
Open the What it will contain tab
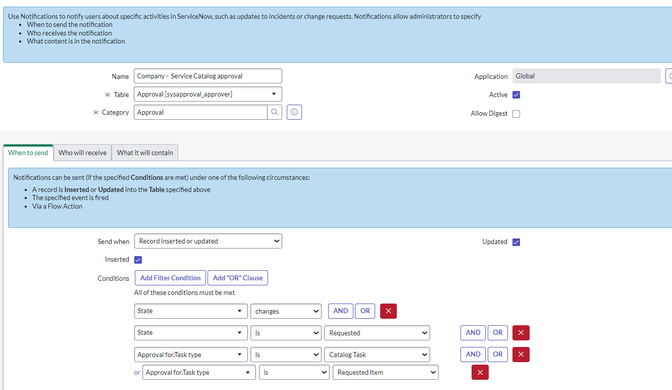[145, 153]
